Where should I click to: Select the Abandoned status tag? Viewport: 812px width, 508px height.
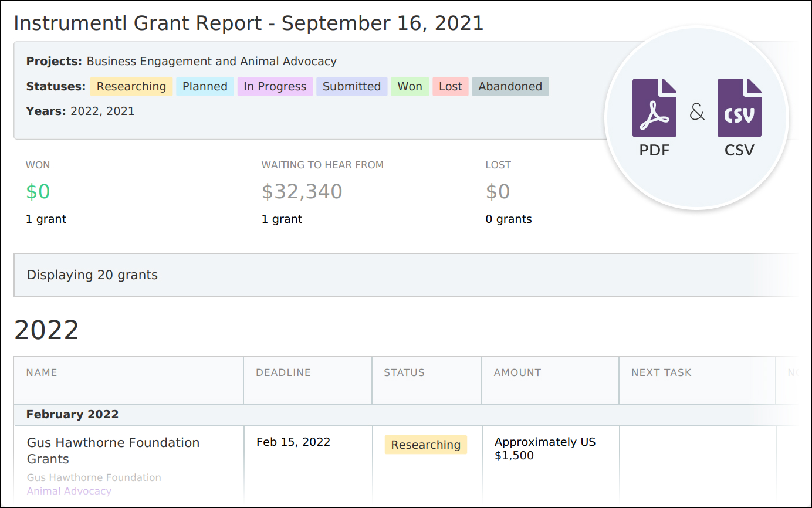(510, 87)
